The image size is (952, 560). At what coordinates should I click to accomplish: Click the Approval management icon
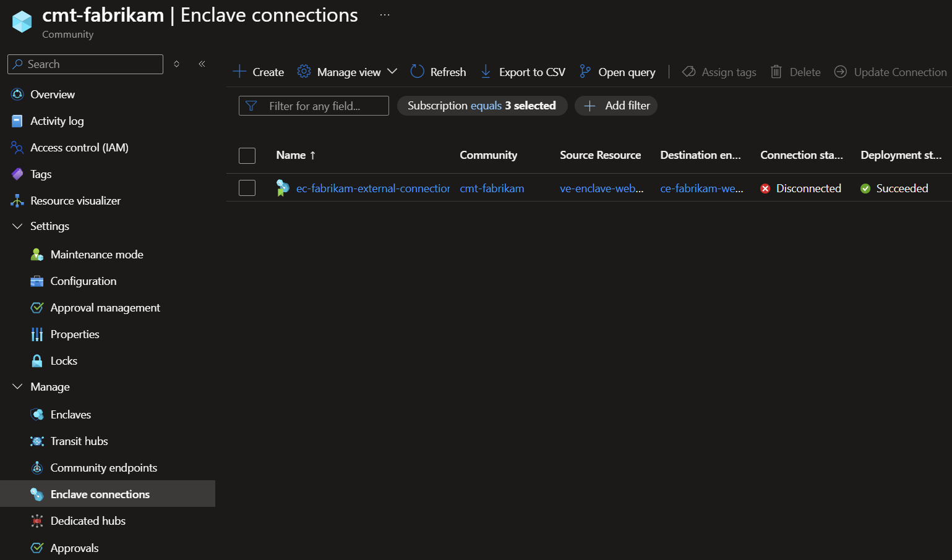pyautogui.click(x=37, y=308)
